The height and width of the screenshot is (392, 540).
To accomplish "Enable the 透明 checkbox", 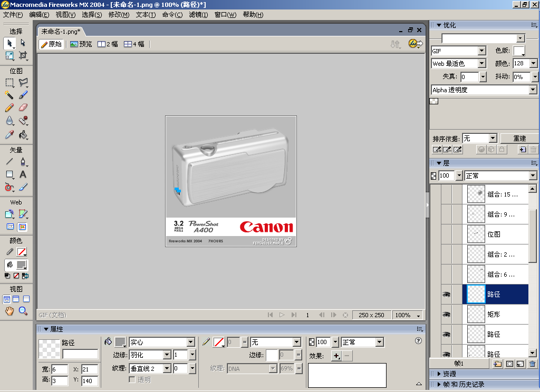I will pos(132,379).
